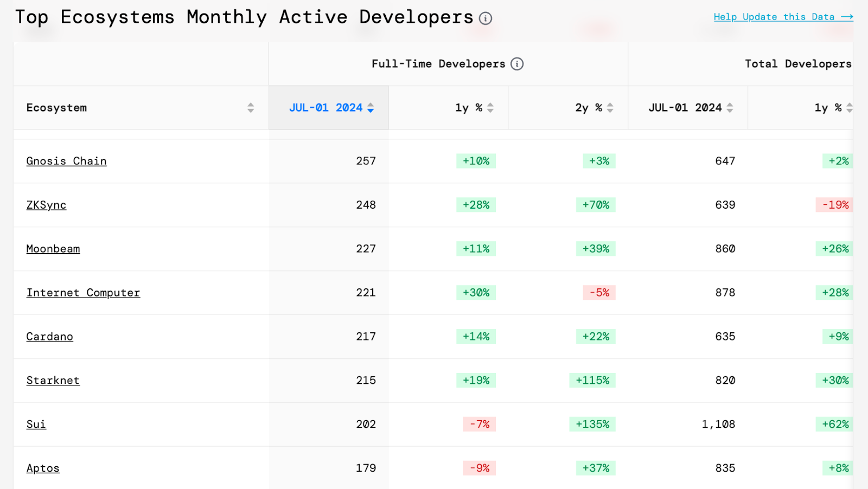Screen dimensions: 868x489
Task: Click Ecosystem column header label
Action: [56, 108]
